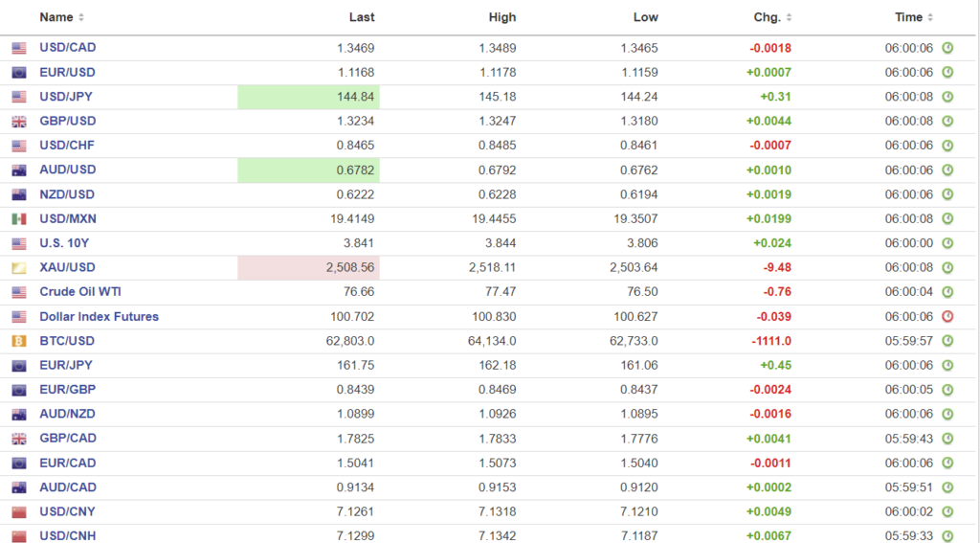Click the Chinese flag icon beside USD/CNY
This screenshot has height=543, width=980.
coord(19,512)
